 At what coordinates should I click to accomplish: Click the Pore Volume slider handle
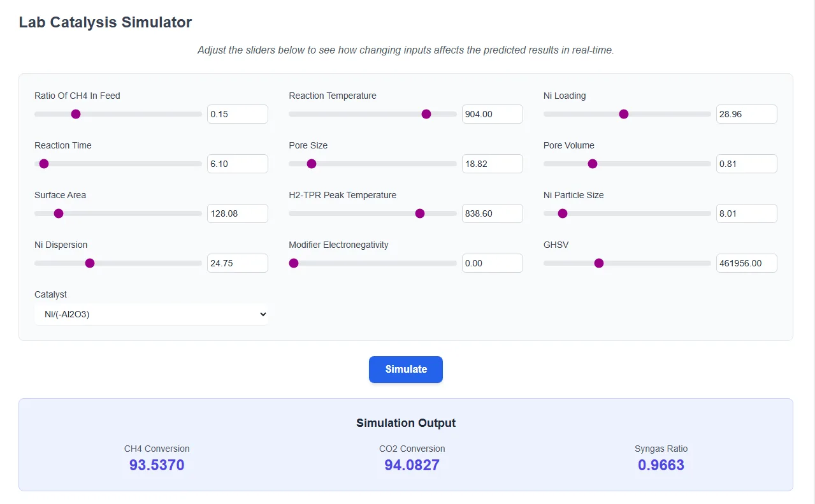pyautogui.click(x=592, y=164)
